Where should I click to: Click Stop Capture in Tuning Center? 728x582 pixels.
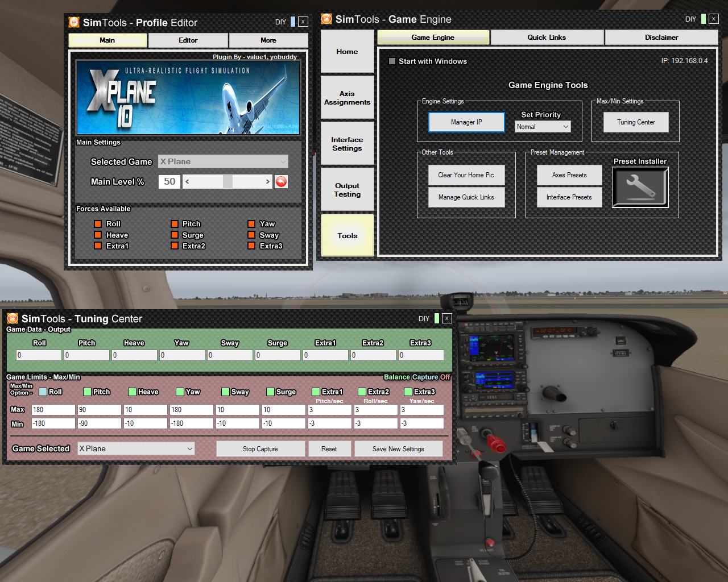(x=260, y=449)
